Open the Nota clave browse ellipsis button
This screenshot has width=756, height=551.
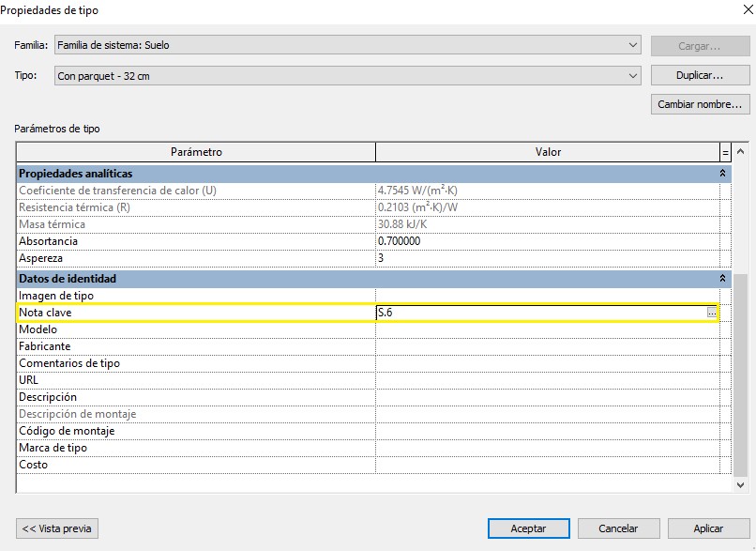(712, 313)
